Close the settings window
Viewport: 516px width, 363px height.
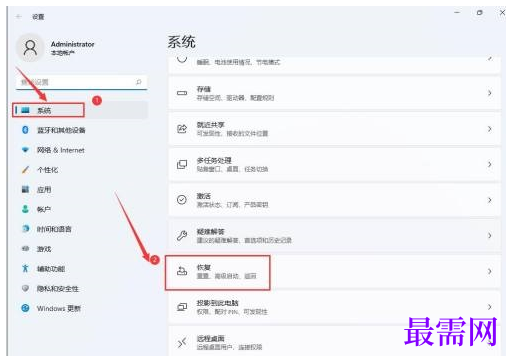pyautogui.click(x=502, y=12)
